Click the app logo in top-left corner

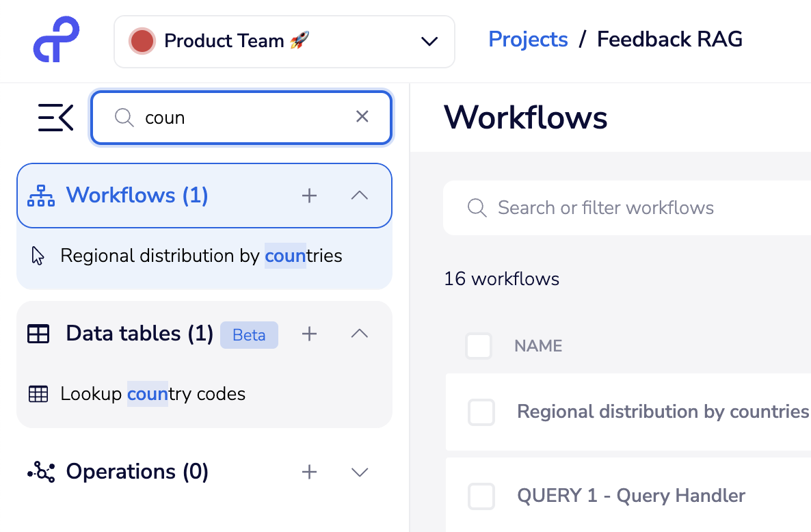pos(56,40)
